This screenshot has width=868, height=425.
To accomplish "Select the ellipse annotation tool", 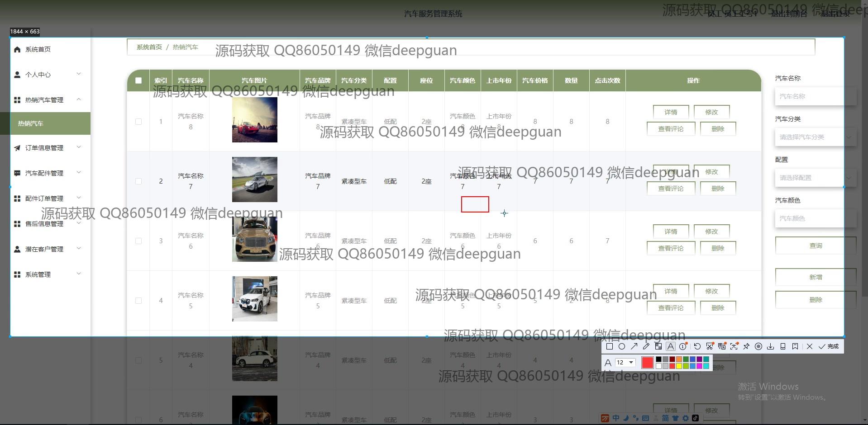I will pos(622,346).
